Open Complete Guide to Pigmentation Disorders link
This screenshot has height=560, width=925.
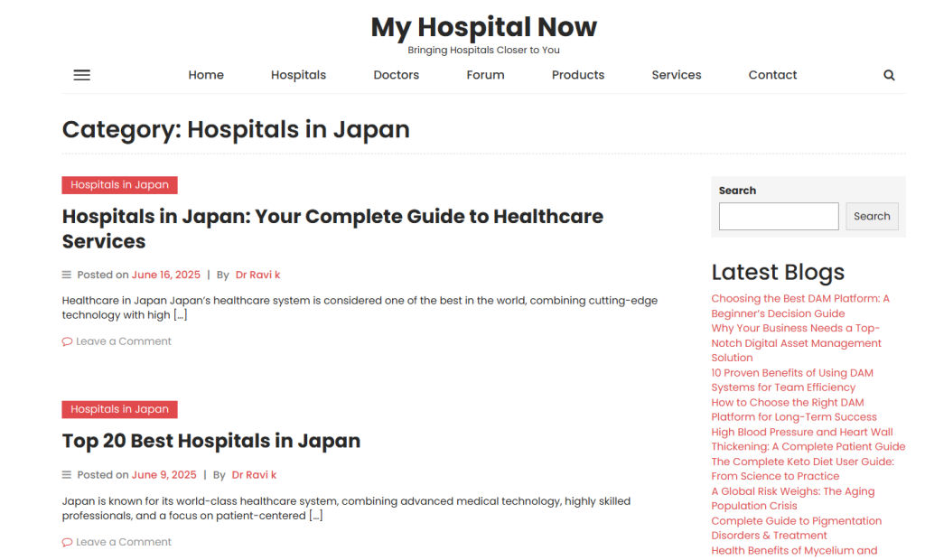tap(797, 528)
